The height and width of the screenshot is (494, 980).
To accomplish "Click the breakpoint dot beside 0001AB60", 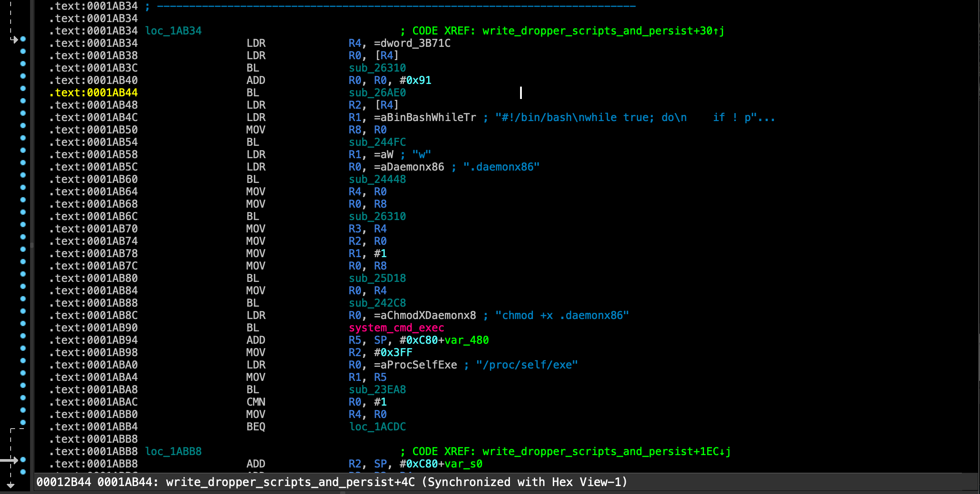I will [23, 175].
